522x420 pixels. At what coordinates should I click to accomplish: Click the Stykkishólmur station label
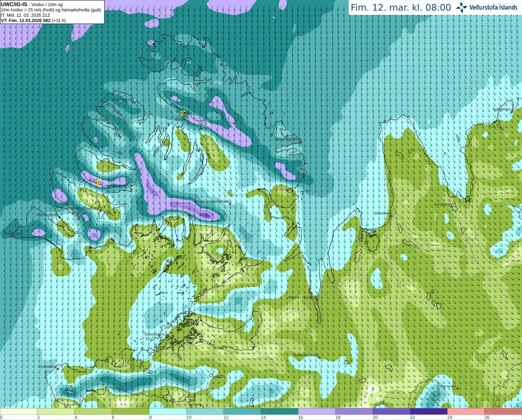(x=156, y=334)
